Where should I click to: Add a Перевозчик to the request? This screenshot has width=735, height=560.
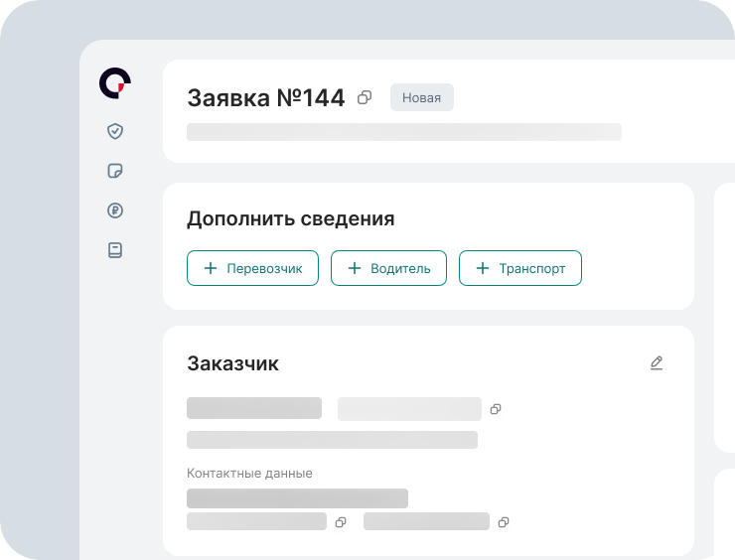tap(252, 268)
